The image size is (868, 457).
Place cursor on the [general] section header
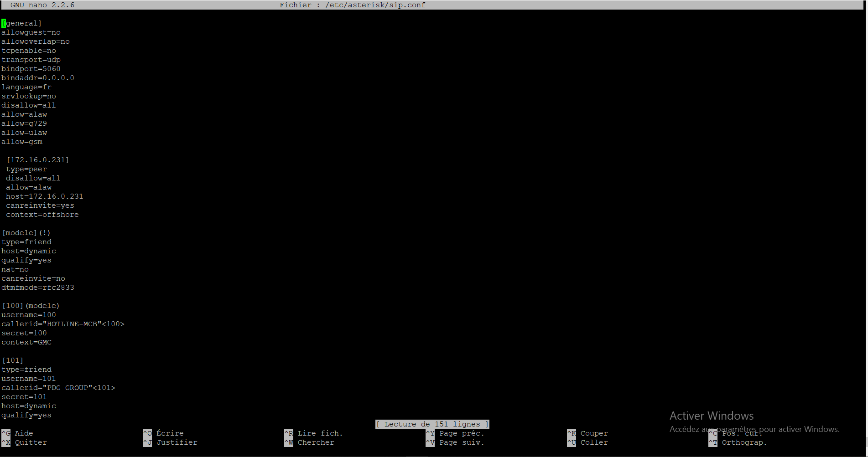[22, 23]
